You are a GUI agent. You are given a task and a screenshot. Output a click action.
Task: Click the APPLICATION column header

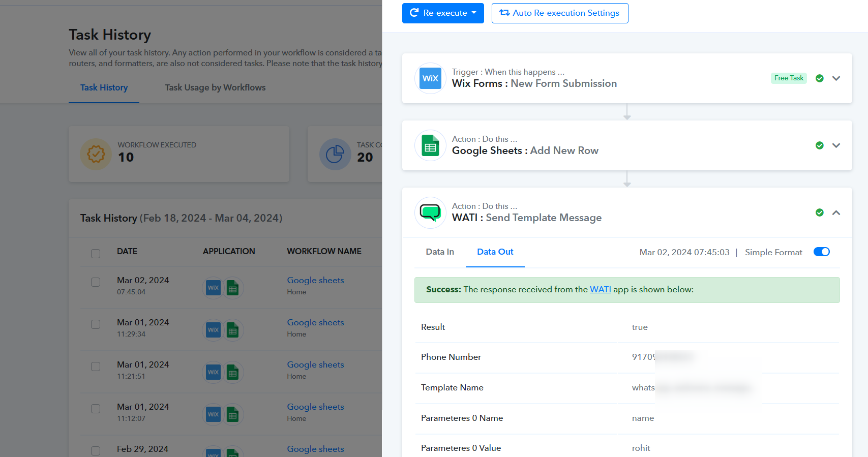(x=229, y=251)
